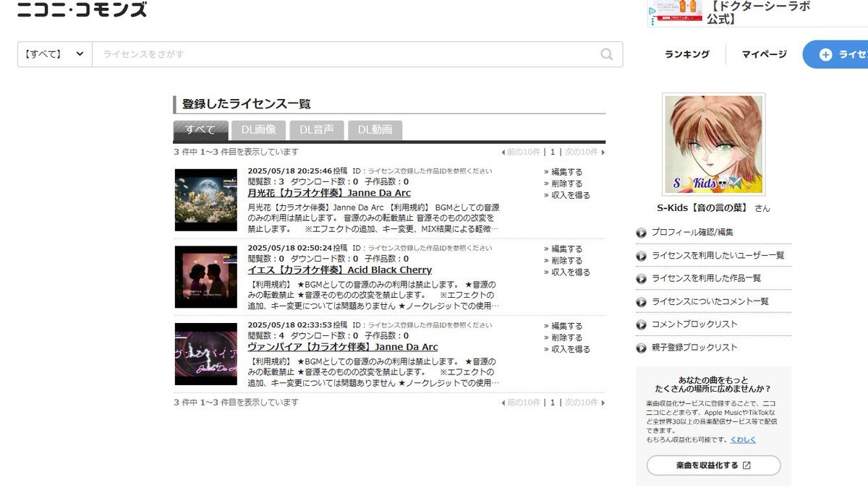Click 登録したライセンス一覧 heading
868x490 pixels.
click(x=246, y=104)
